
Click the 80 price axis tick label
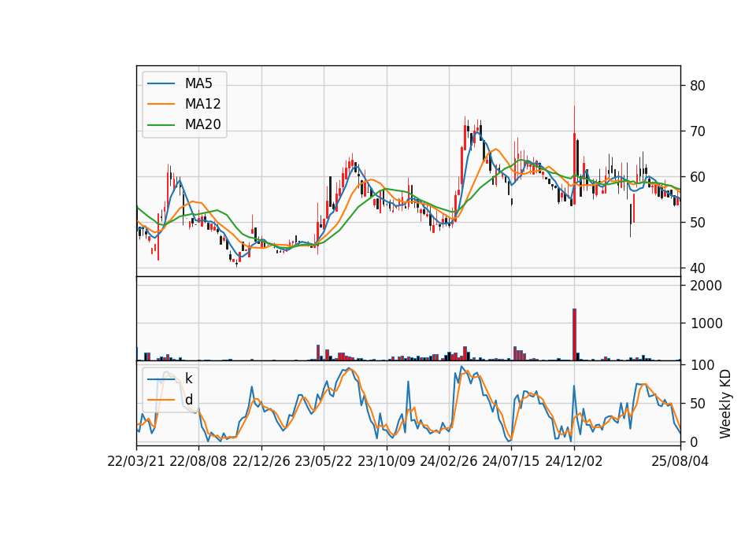[x=697, y=86]
